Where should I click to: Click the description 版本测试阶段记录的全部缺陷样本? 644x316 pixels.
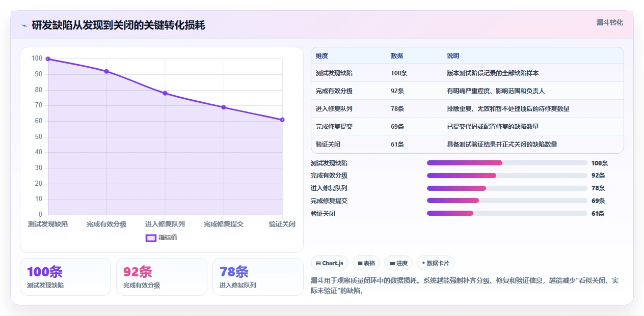(493, 73)
